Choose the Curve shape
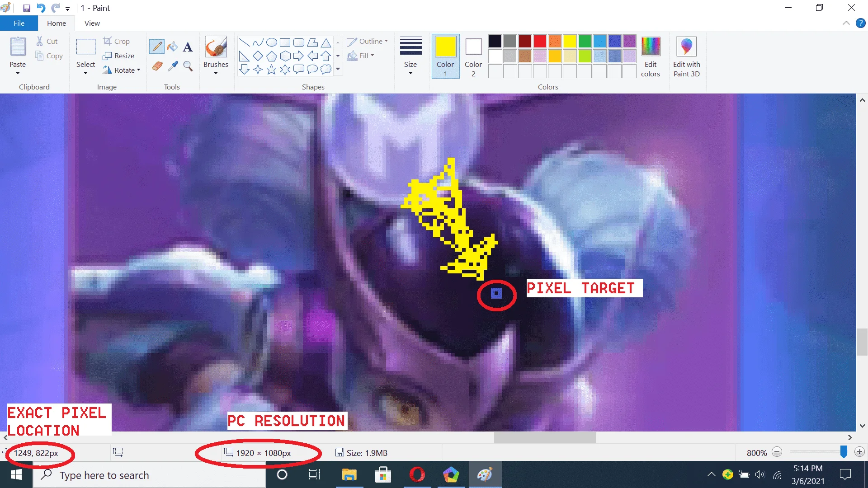The image size is (868, 488). point(258,42)
